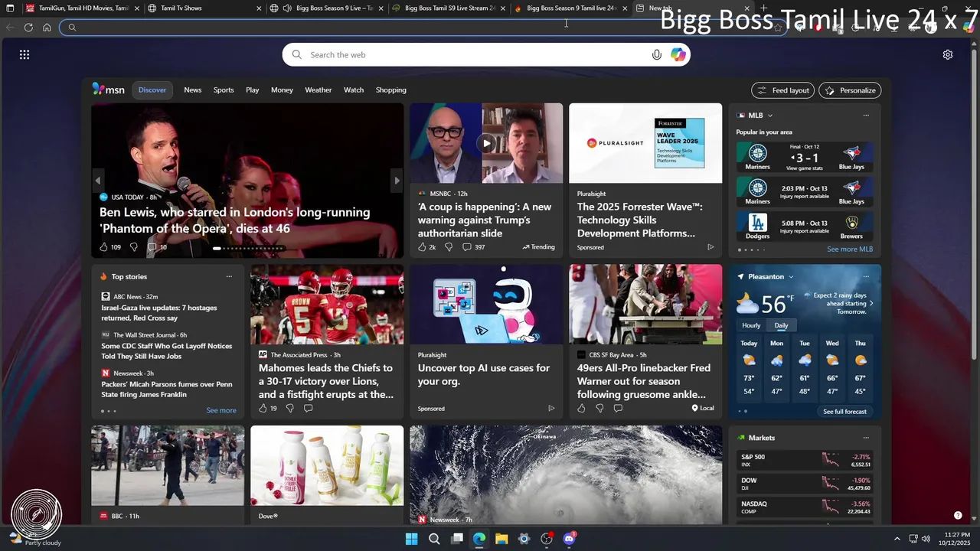
Task: Open the News section
Action: [193, 90]
